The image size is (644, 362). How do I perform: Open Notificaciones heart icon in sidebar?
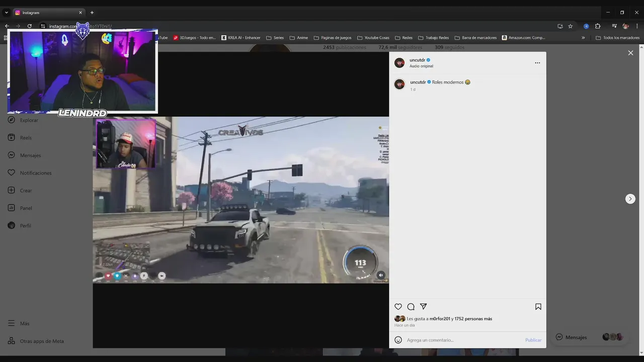click(11, 173)
